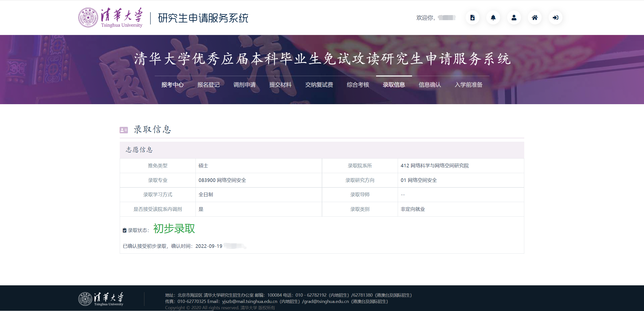This screenshot has height=311, width=644.
Task: Click the yjszb@mail.tsinghua.edu.cn email in footer
Action: (x=250, y=301)
